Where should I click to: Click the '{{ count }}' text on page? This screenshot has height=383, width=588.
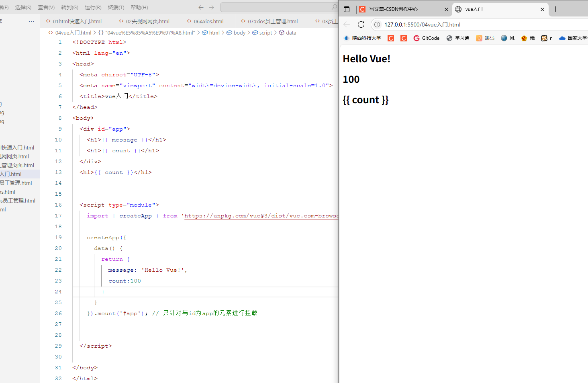pyautogui.click(x=365, y=100)
